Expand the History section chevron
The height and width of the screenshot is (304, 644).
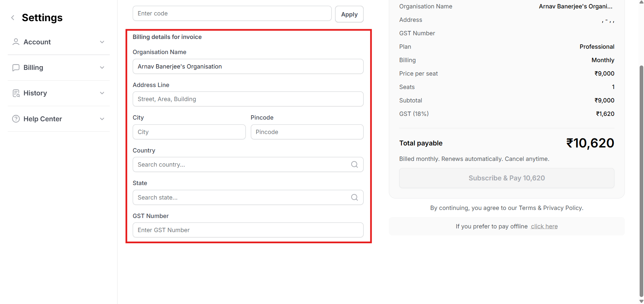click(102, 93)
